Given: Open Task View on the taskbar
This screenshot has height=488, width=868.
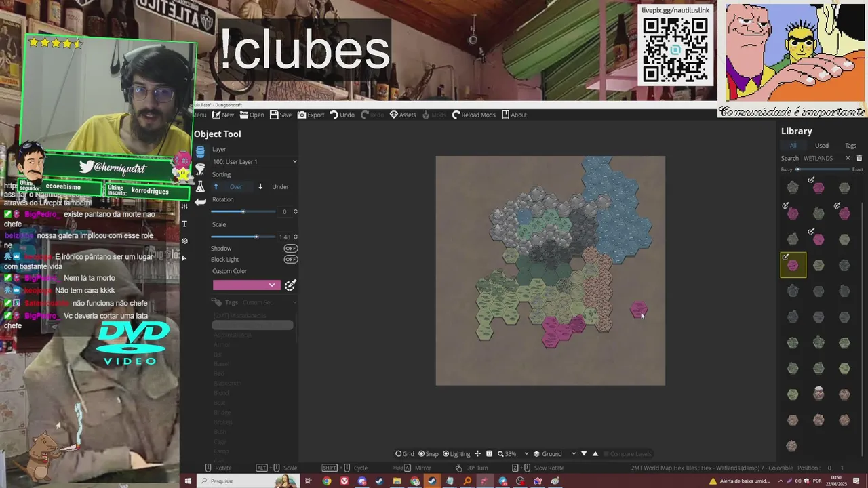Looking at the screenshot, I should (309, 481).
